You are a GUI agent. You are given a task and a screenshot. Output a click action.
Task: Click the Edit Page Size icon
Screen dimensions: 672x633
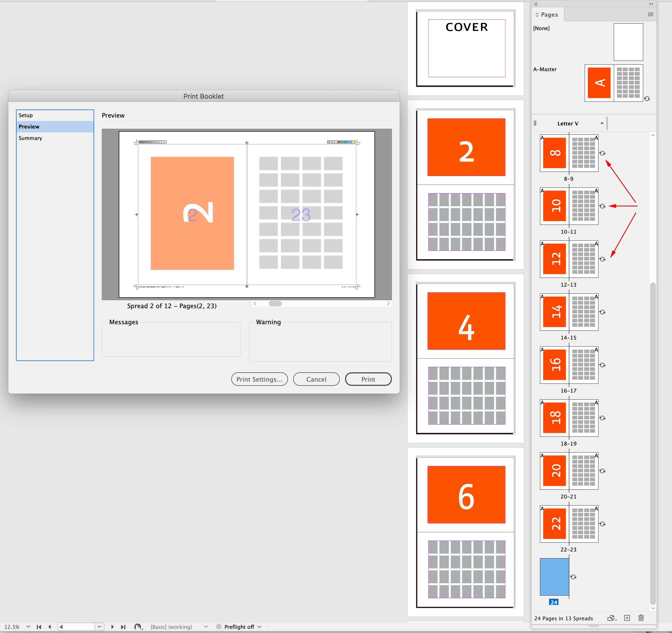611,618
